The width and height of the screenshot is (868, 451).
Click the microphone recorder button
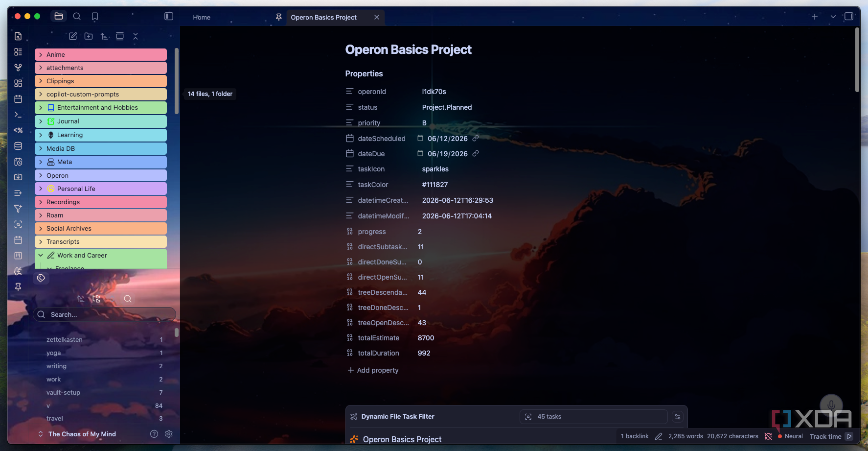click(x=831, y=405)
